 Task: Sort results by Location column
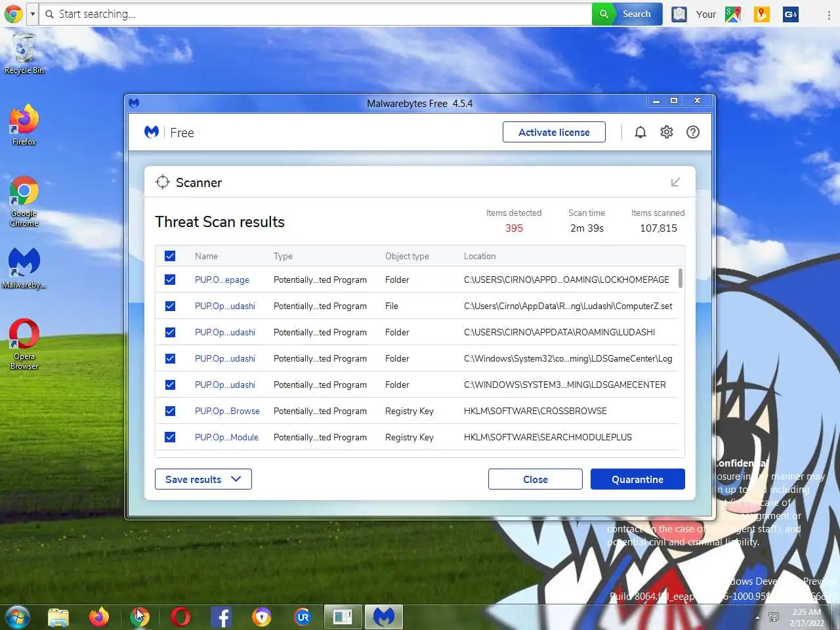480,256
